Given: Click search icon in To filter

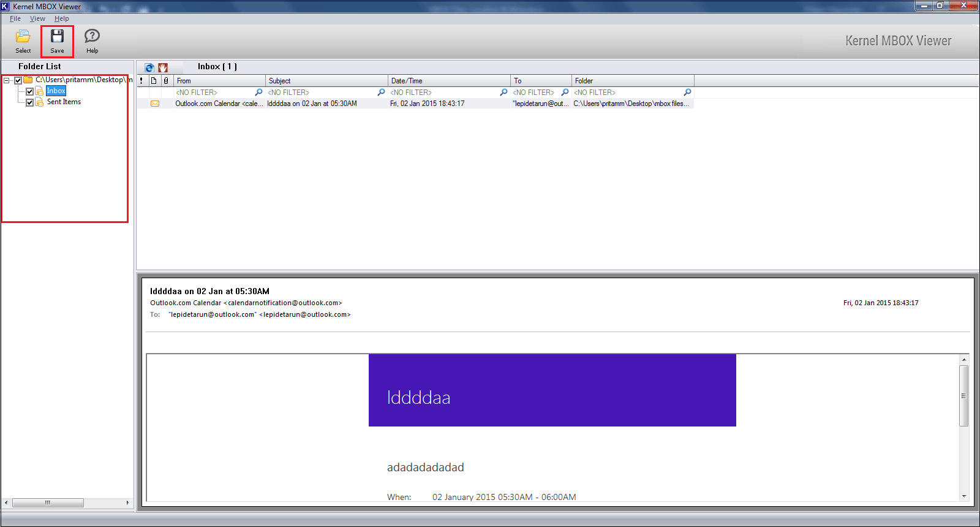Looking at the screenshot, I should [x=565, y=92].
